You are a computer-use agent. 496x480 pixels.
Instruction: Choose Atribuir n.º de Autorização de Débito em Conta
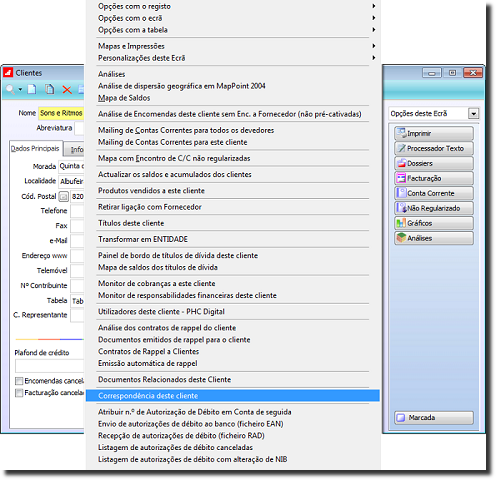pos(233,412)
